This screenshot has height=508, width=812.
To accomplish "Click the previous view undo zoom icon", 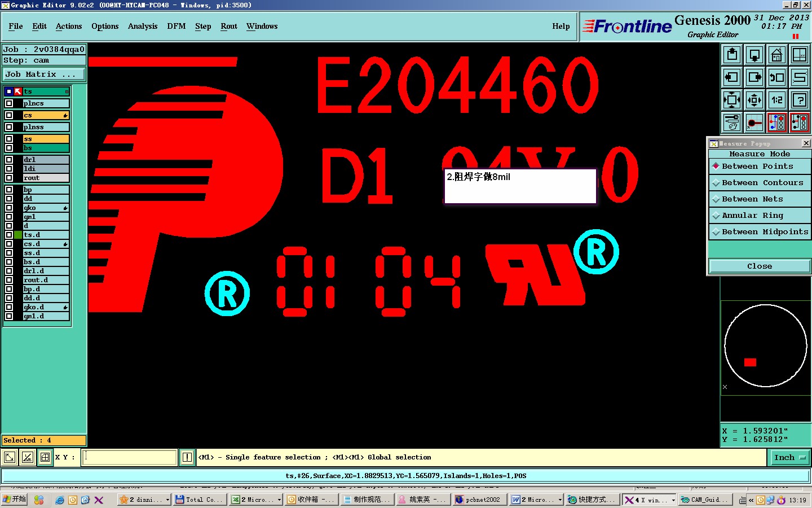I will pyautogui.click(x=777, y=77).
